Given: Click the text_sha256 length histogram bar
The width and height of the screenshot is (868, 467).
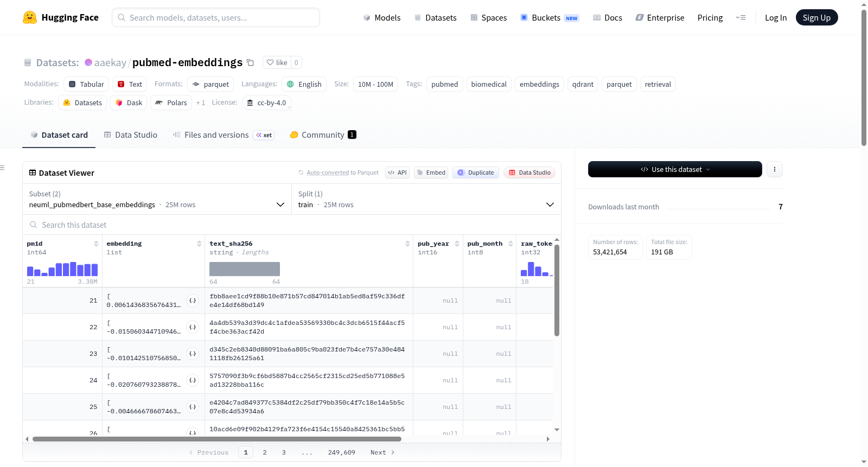Looking at the screenshot, I should pos(245,269).
